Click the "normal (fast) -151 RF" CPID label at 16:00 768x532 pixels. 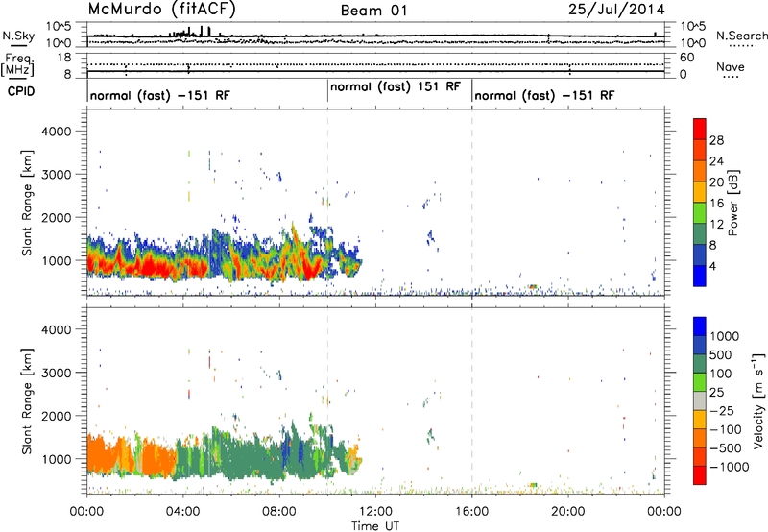544,95
